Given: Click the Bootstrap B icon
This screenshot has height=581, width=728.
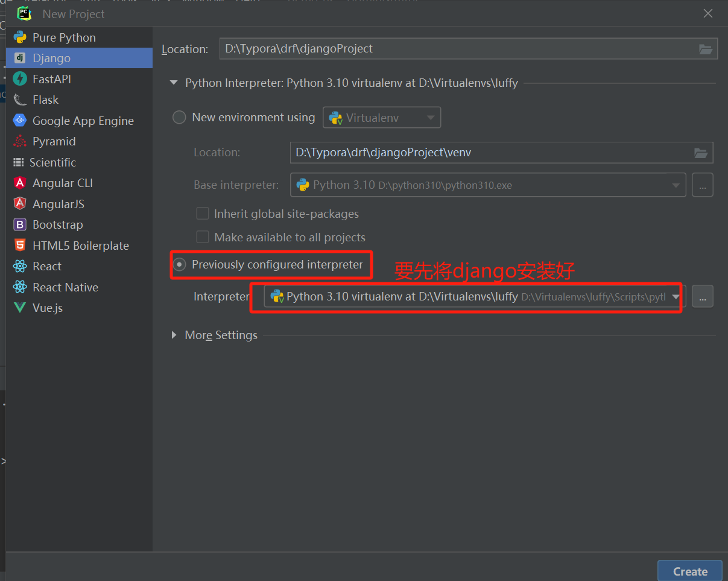Looking at the screenshot, I should [x=20, y=224].
